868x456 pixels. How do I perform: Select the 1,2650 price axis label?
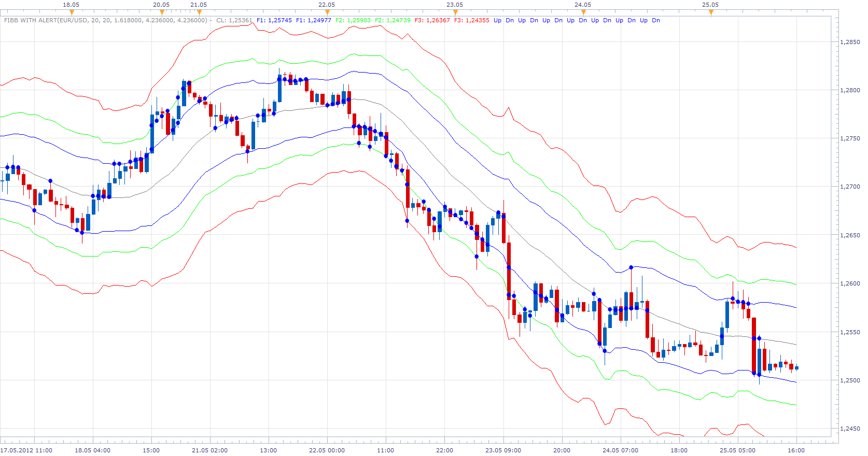coord(850,235)
